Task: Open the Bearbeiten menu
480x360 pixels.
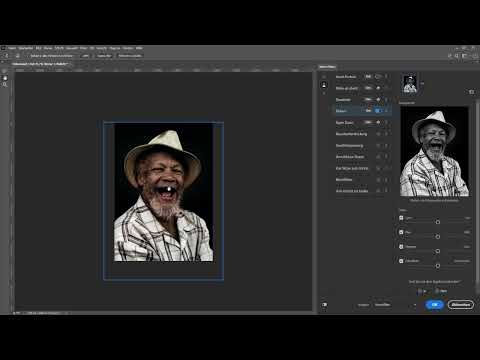Action: pos(26,48)
